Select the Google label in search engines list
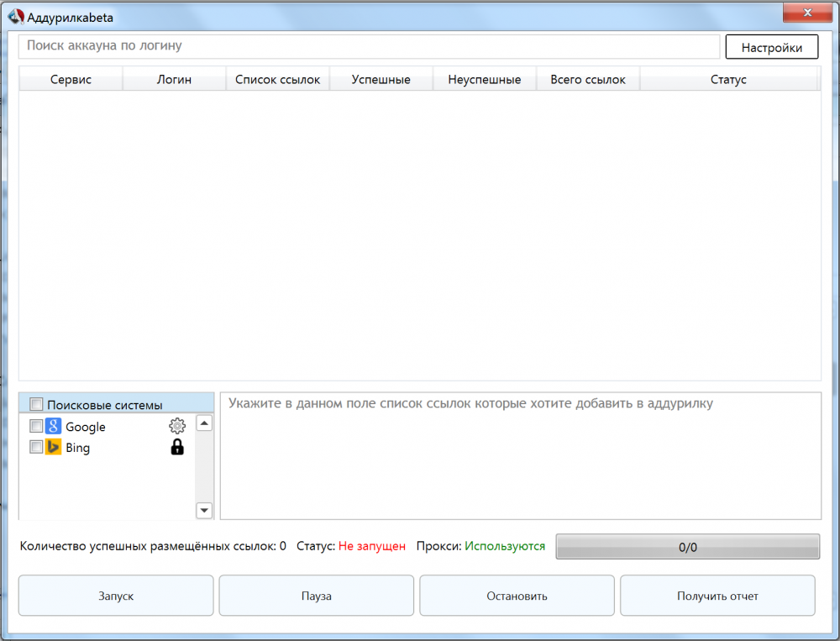This screenshot has height=641, width=840. (86, 427)
